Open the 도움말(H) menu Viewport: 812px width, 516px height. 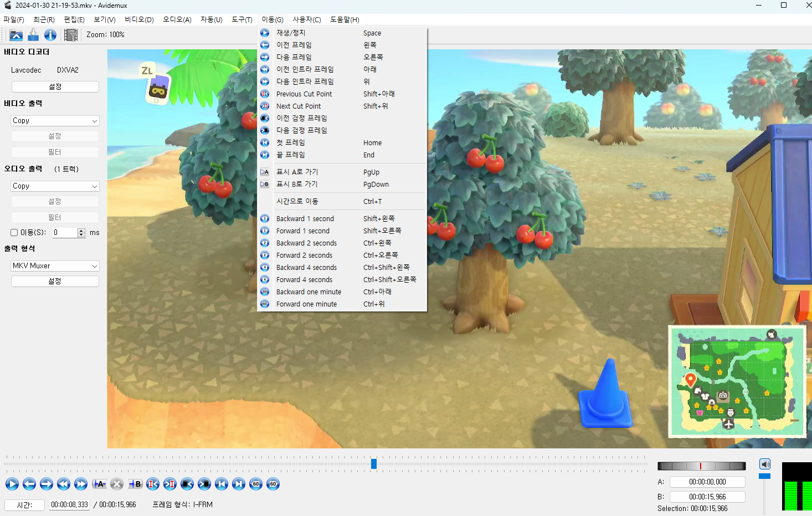click(x=345, y=19)
